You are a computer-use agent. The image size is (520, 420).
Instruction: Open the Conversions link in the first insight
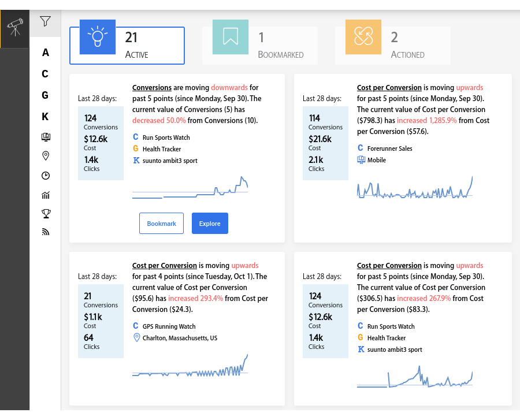click(x=152, y=87)
